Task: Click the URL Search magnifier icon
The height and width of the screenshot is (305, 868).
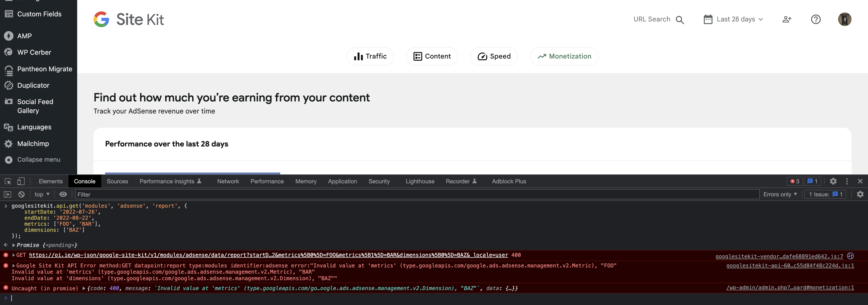Action: pyautogui.click(x=680, y=20)
